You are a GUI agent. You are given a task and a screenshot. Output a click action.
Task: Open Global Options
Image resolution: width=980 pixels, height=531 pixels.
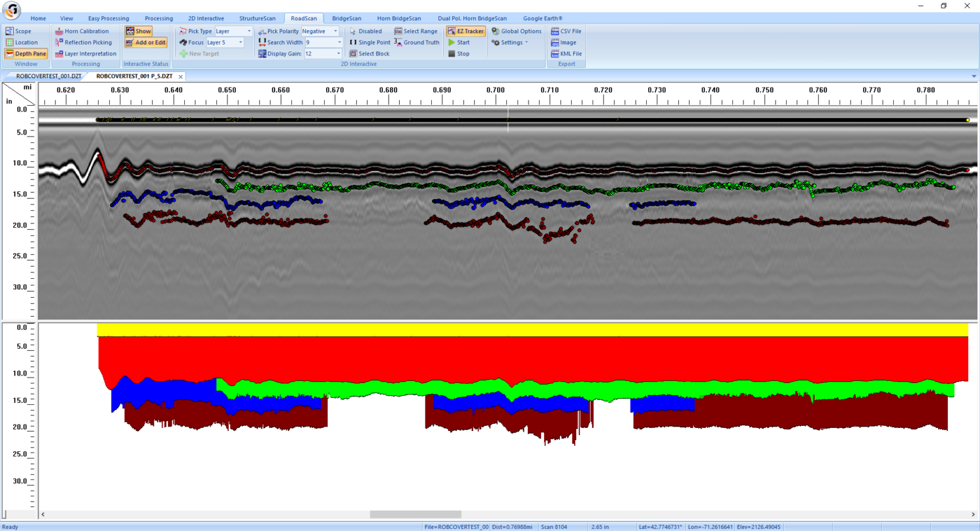click(x=516, y=31)
